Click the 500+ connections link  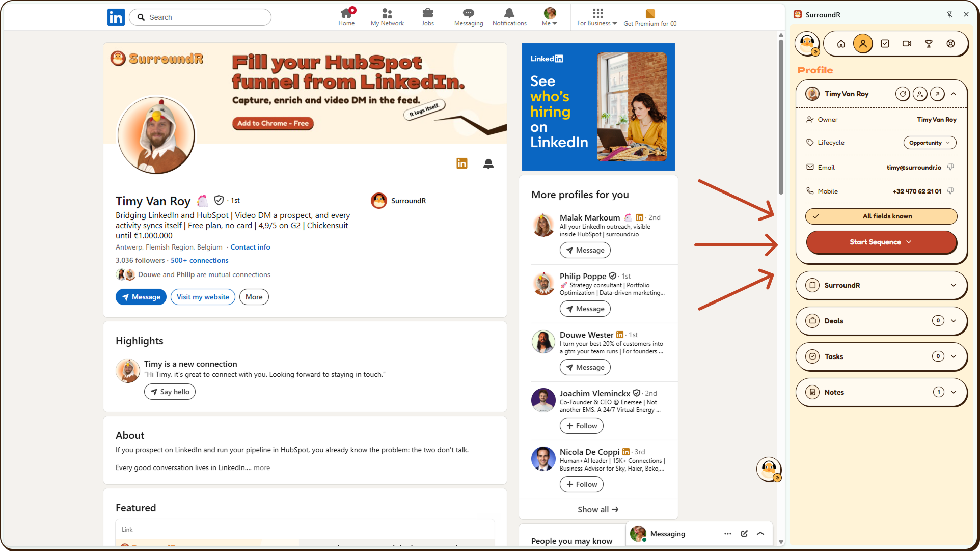pos(199,260)
